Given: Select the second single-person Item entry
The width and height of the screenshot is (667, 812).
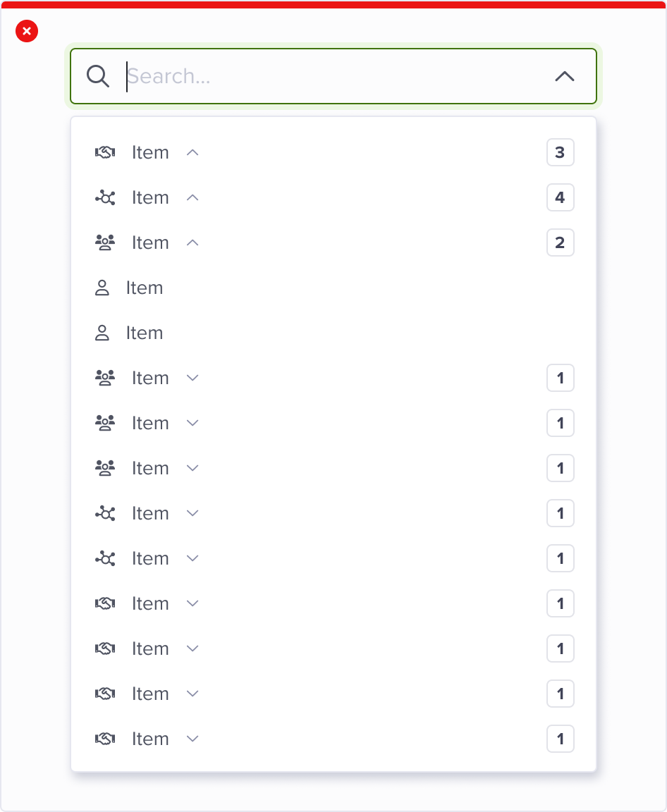Looking at the screenshot, I should click(x=145, y=333).
